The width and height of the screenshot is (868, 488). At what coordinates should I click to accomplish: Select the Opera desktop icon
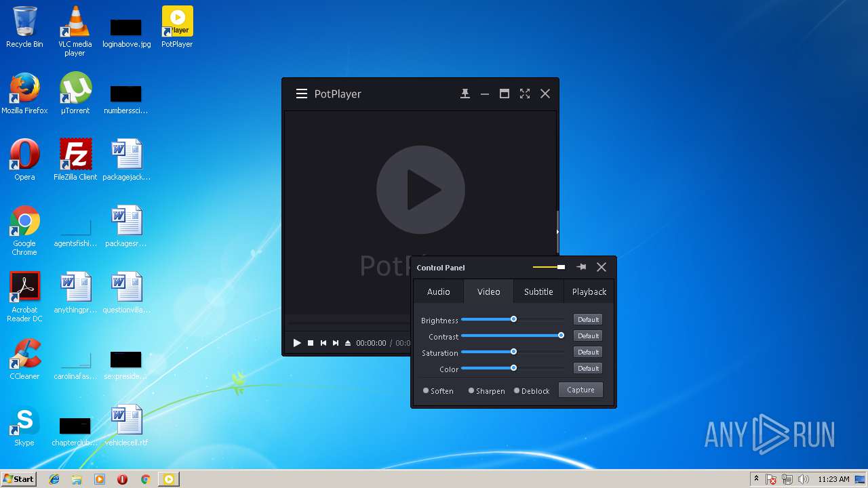24,160
